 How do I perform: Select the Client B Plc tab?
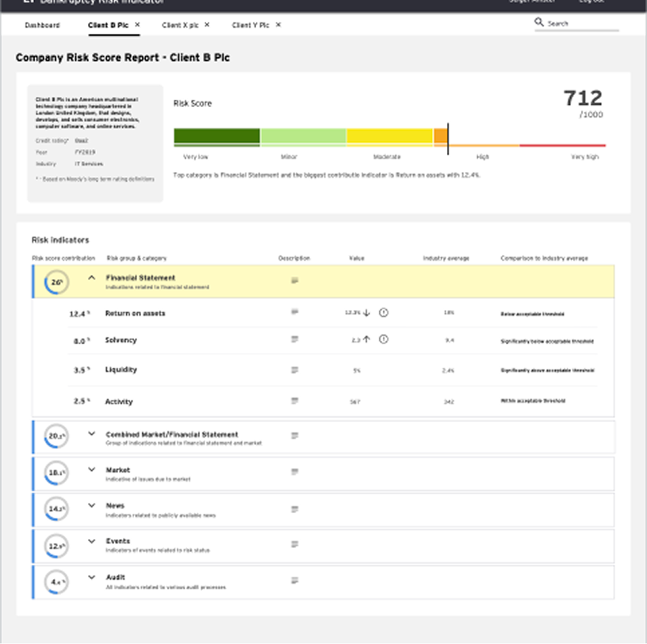[108, 25]
